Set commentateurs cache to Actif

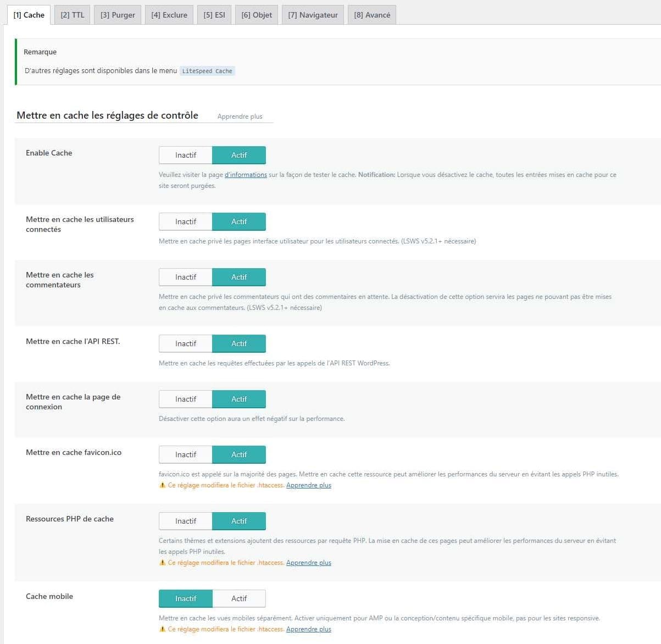[x=239, y=277]
